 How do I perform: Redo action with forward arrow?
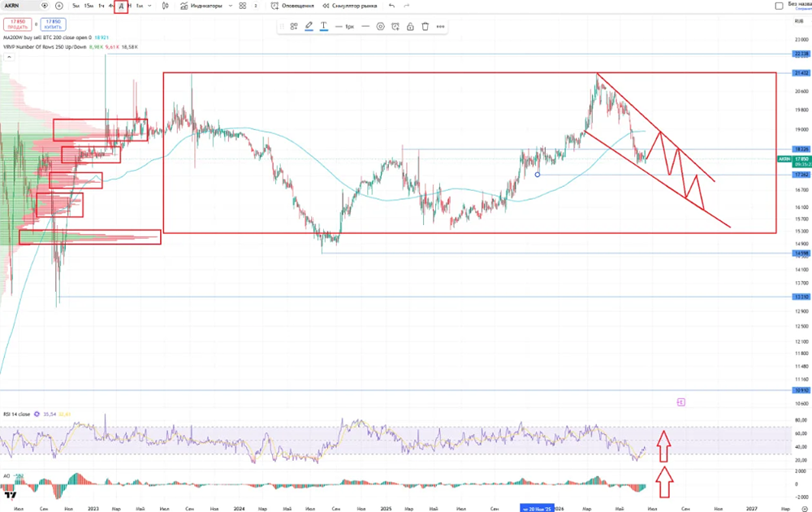tap(407, 6)
